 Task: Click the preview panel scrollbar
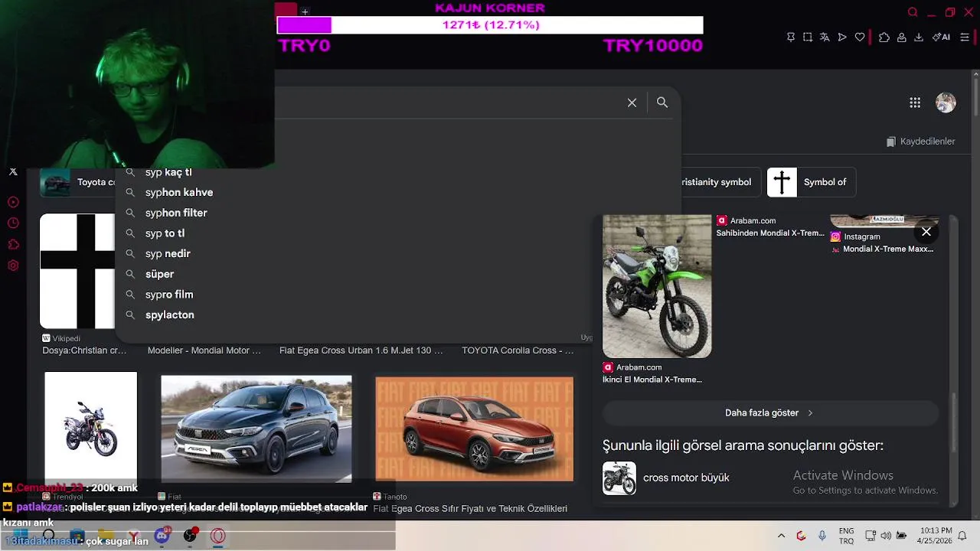(954, 421)
